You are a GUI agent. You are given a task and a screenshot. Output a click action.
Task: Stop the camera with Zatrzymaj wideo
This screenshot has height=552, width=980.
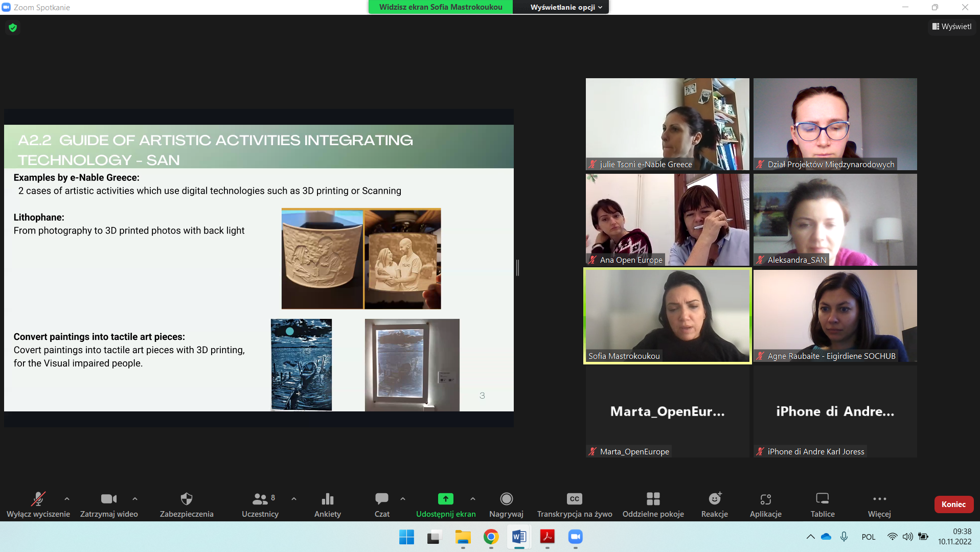point(109,504)
